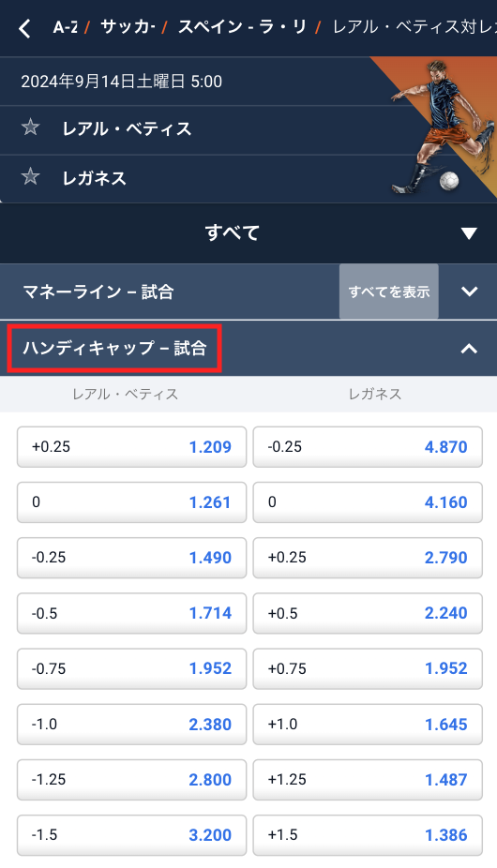Choose レアル・ベティス -0.75 at 1.952

pos(132,668)
